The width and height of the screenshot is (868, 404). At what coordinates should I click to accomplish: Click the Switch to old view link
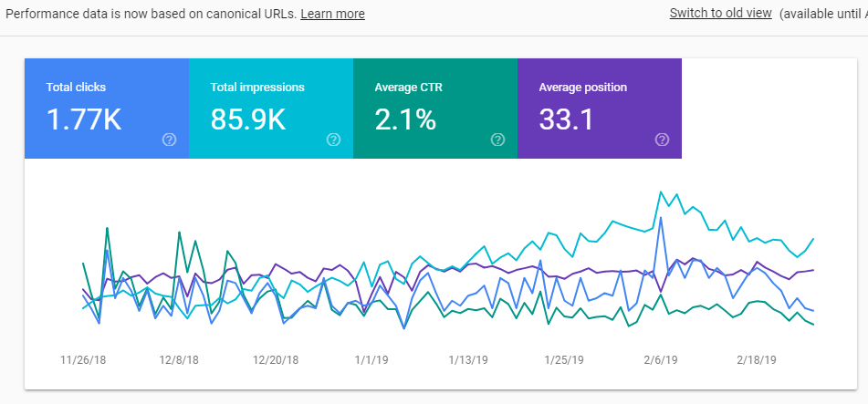[x=720, y=13]
